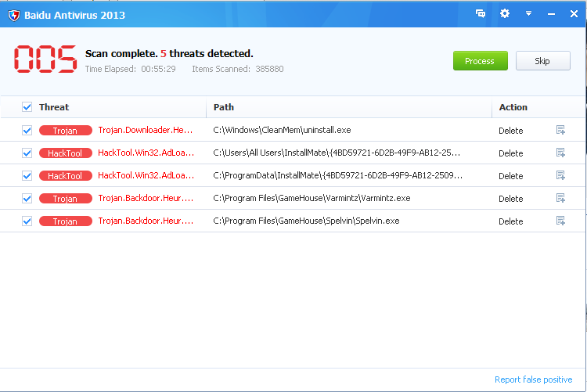Click red Trojan badge on uninstall.exe row
Screen dimensions: 587x392
point(66,131)
